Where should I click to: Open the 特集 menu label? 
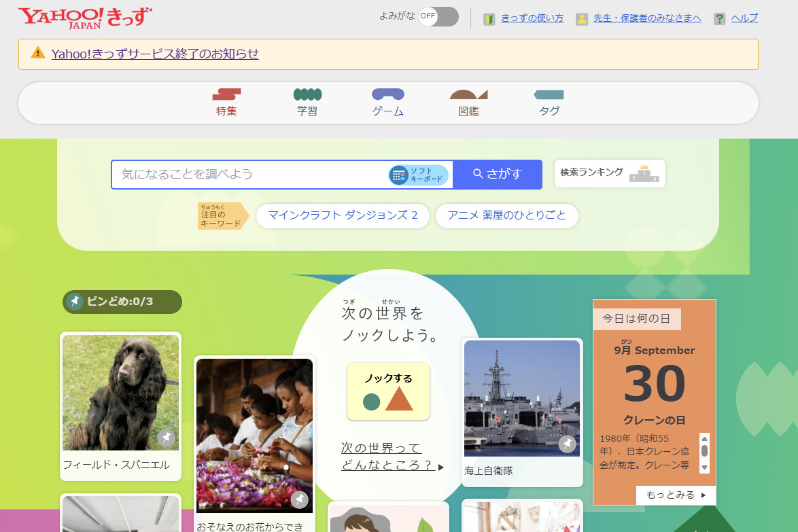[226, 111]
